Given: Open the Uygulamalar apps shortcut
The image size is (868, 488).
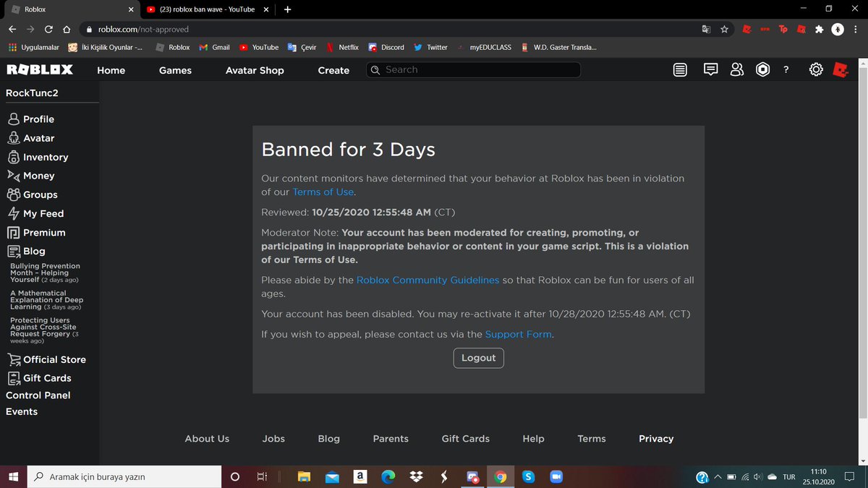Looking at the screenshot, I should 33,47.
